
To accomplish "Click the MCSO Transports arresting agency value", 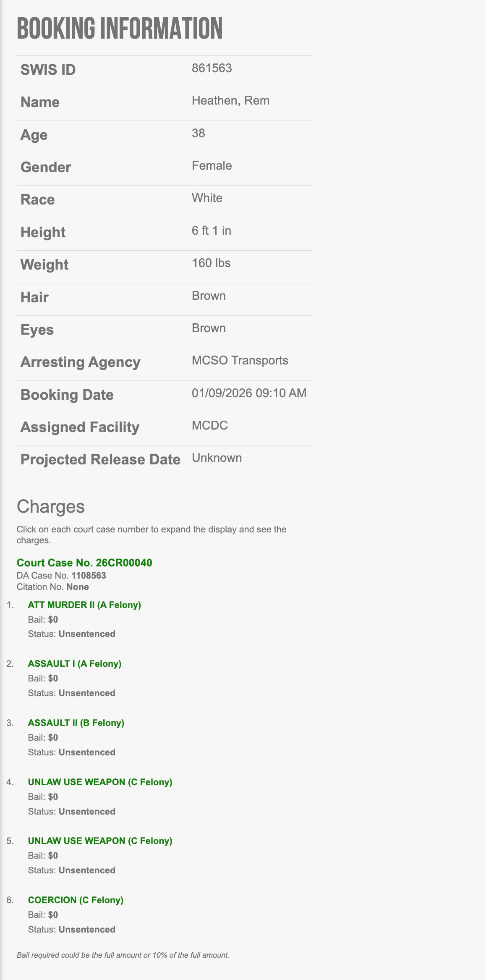I will pos(240,361).
